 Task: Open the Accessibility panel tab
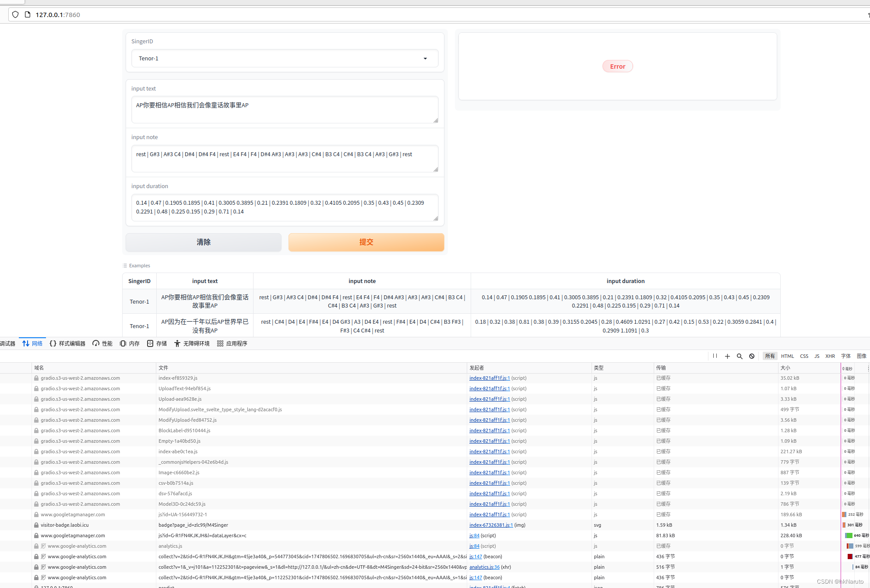pyautogui.click(x=192, y=343)
